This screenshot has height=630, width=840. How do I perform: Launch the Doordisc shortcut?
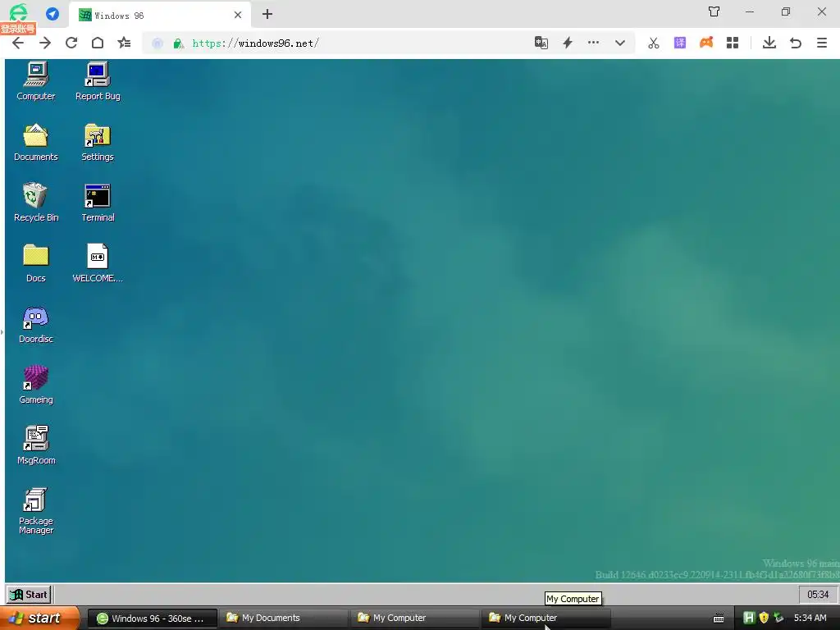tap(36, 324)
